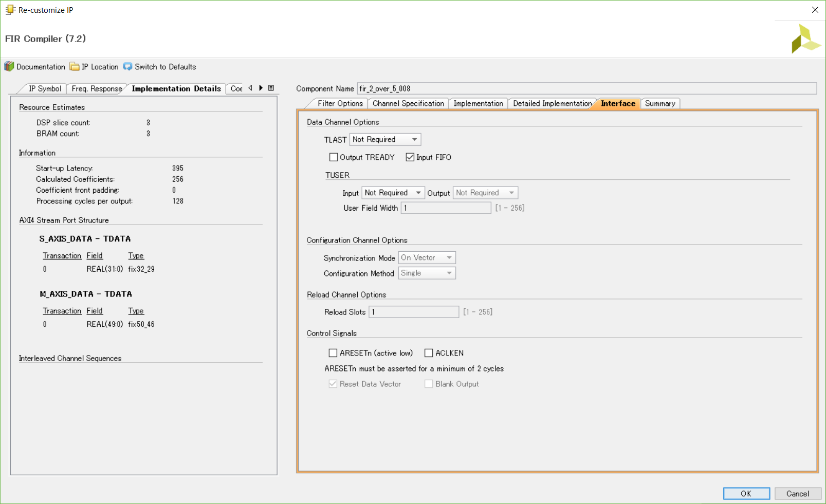Open the TUSER Input dropdown
This screenshot has width=826, height=504.
(393, 193)
